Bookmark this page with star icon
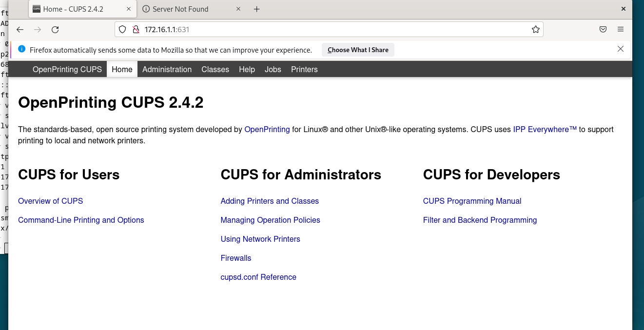644x330 pixels. (536, 30)
